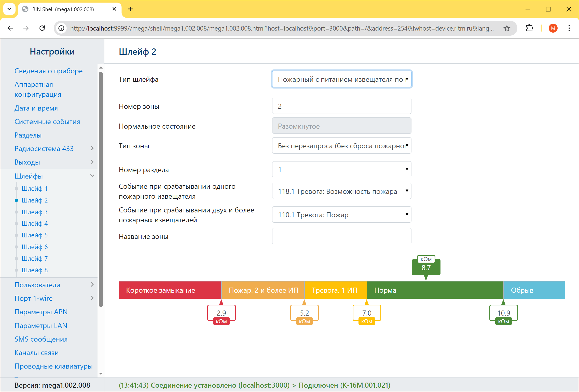The width and height of the screenshot is (579, 392).
Task: Click the 7.0 кОм threshold marker
Action: pyautogui.click(x=367, y=313)
